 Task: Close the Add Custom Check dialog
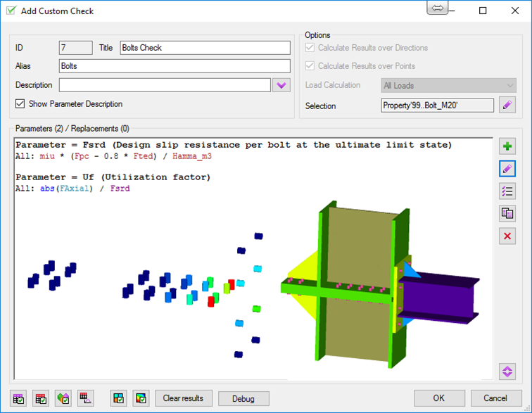(514, 11)
